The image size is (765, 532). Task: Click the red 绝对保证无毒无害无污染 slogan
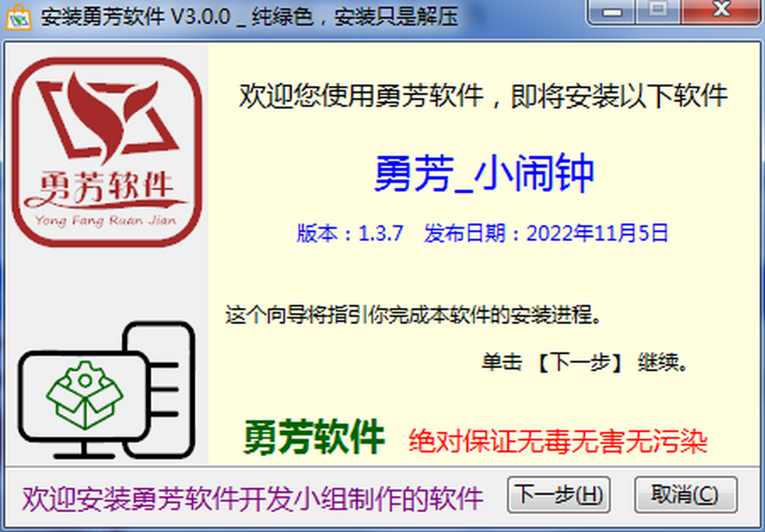[558, 440]
